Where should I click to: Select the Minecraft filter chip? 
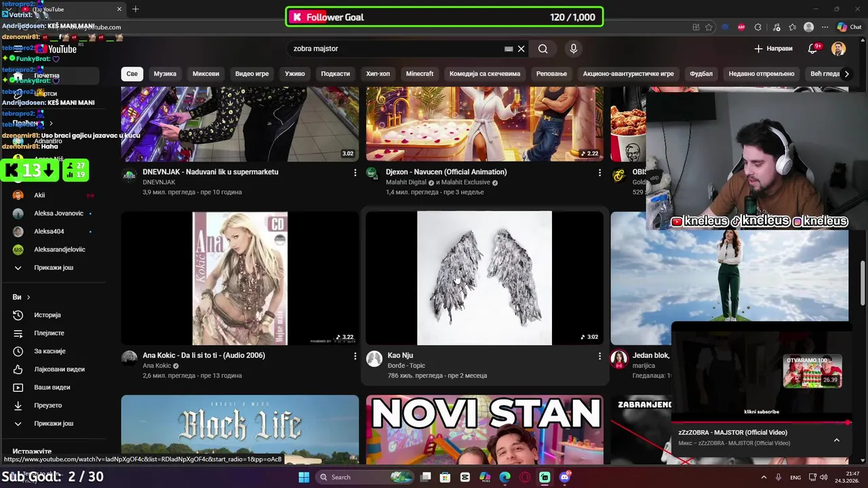(420, 74)
